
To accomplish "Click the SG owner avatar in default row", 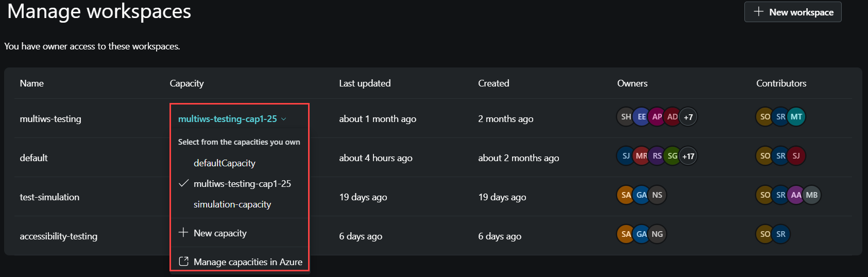I will [672, 156].
